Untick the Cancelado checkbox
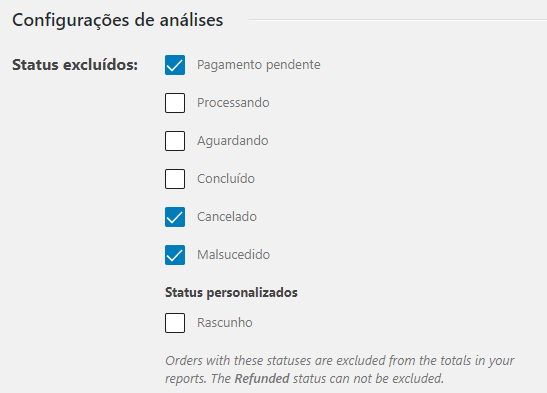This screenshot has width=547, height=393. coord(175,217)
